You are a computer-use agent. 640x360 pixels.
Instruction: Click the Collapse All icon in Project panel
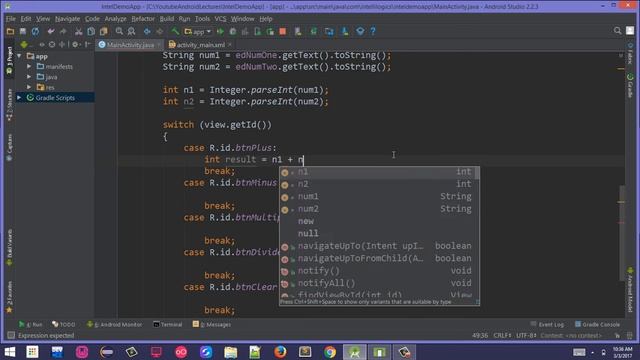62,44
